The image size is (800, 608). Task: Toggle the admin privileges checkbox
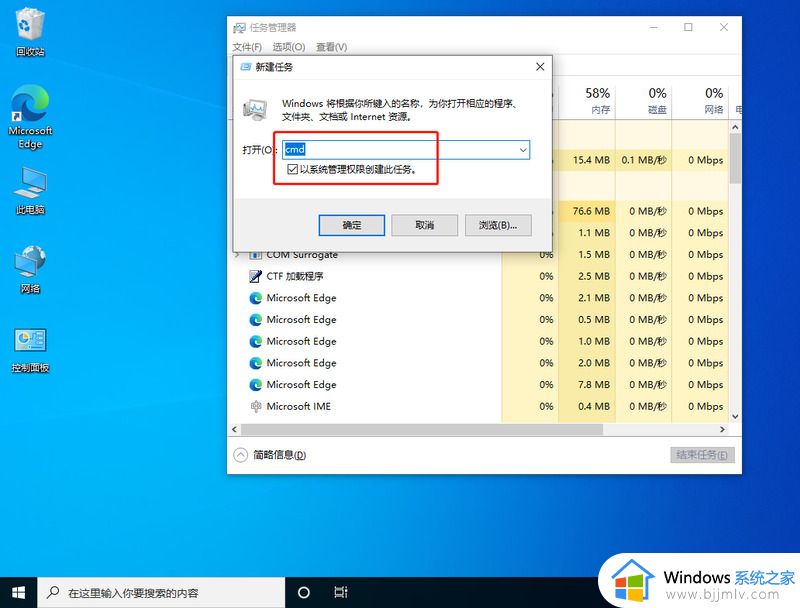click(x=292, y=169)
